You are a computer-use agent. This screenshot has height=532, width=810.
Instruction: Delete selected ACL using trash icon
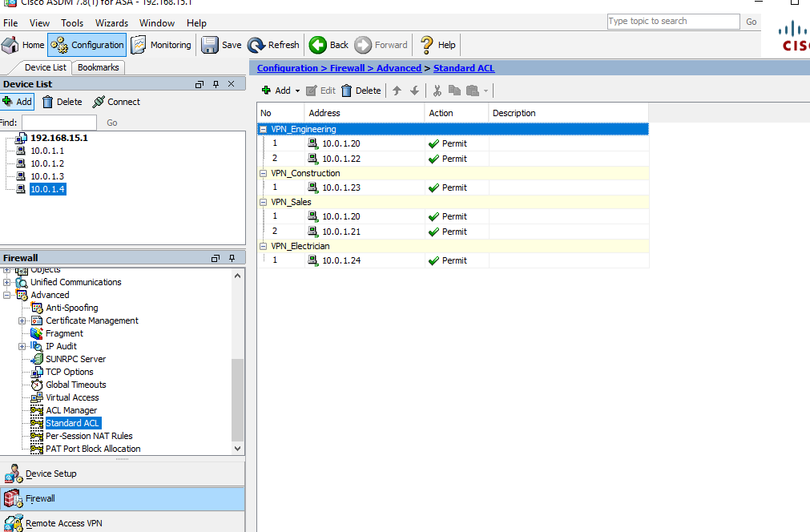(x=347, y=91)
